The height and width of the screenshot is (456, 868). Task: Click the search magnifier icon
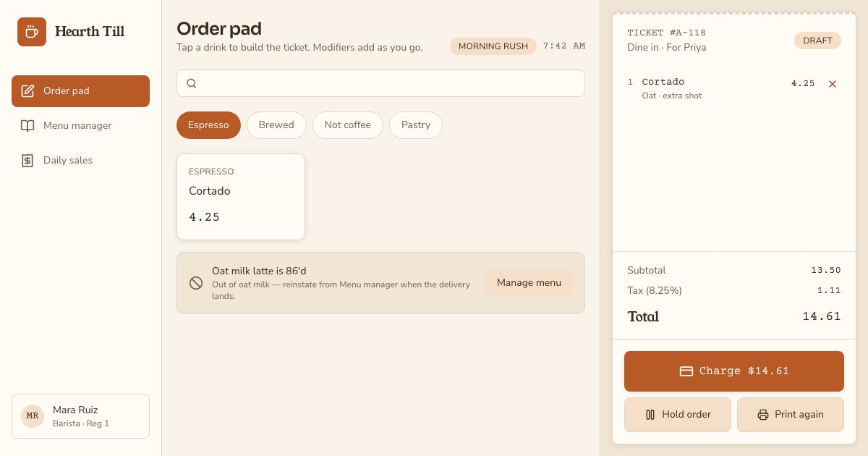click(x=192, y=83)
